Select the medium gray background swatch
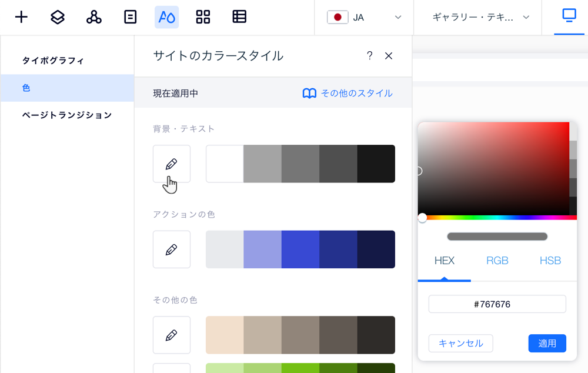The image size is (588, 373). tap(300, 164)
